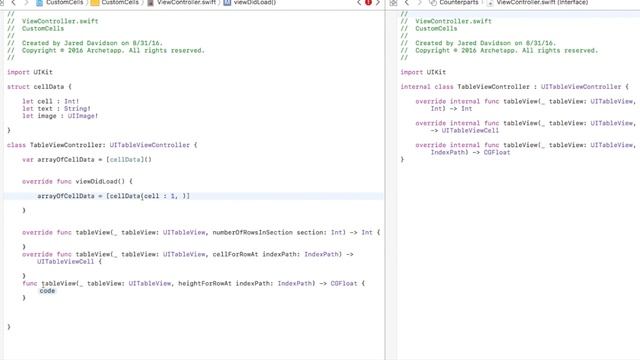The image size is (640, 360).
Task: Jump to the previous issue arrow
Action: pos(359,2)
